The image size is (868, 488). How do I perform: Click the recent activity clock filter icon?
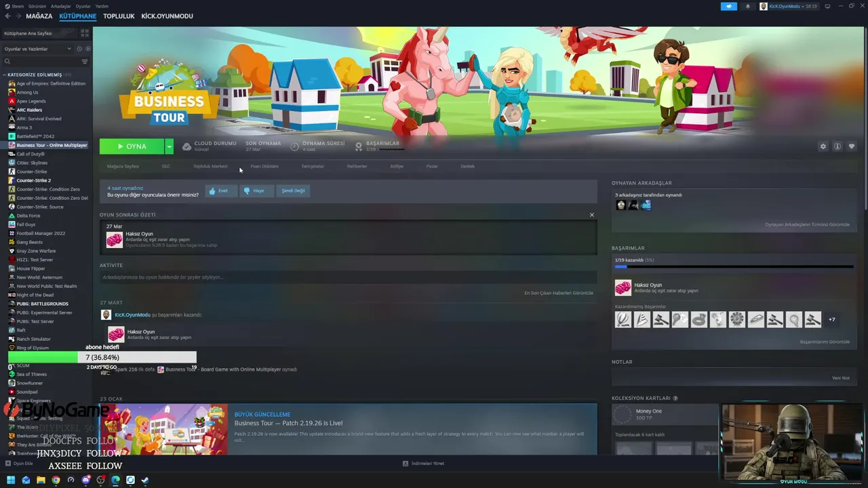tap(79, 49)
